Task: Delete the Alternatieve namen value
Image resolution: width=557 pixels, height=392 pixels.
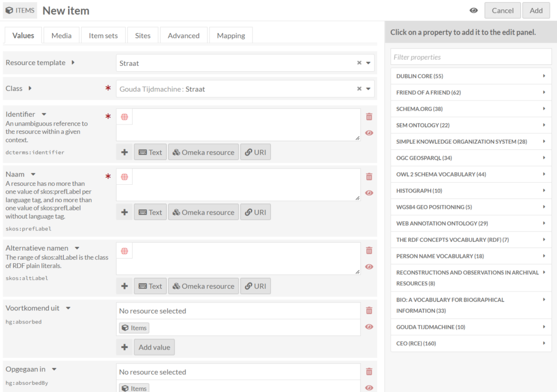Action: [369, 250]
